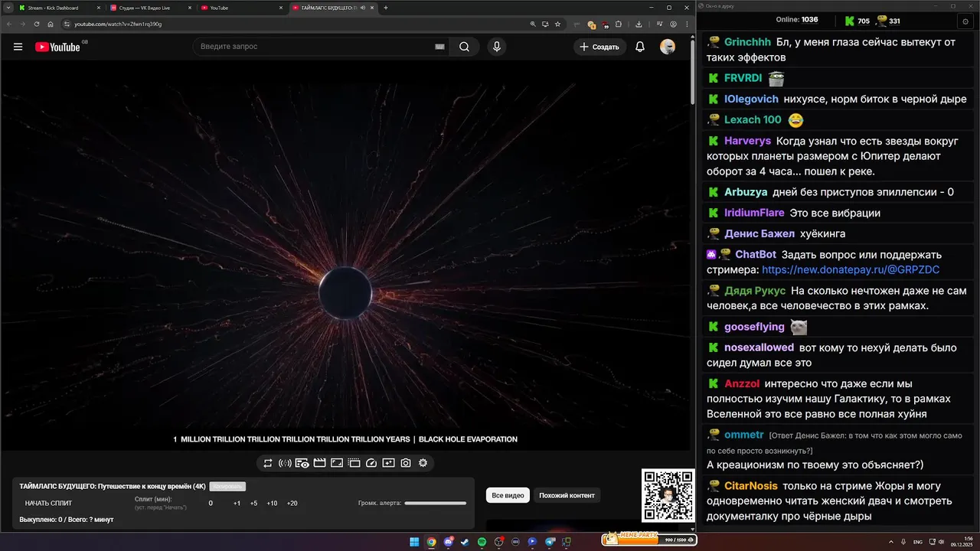Open a new browser tab
The height and width of the screenshot is (551, 980).
(x=386, y=8)
